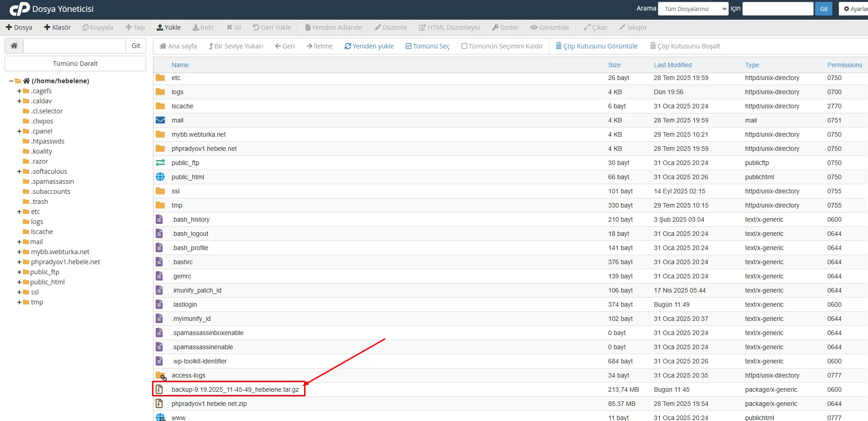Enable Tümünü Seç selection checkbox
This screenshot has width=868, height=421.
408,46
